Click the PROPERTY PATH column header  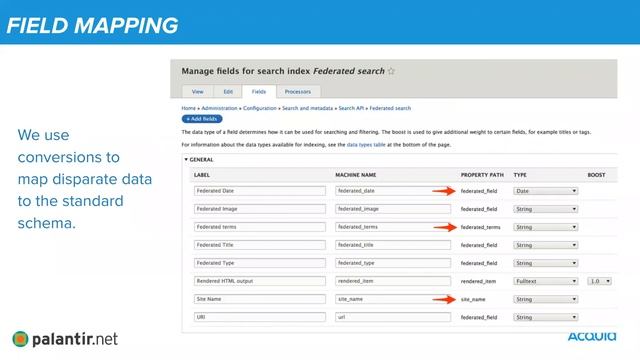coord(482,175)
